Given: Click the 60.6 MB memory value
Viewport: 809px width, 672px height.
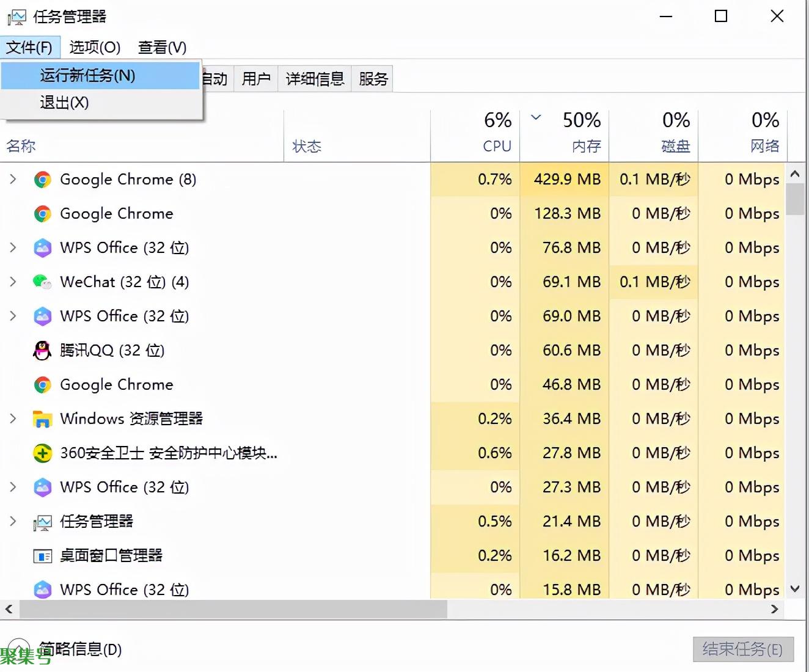Looking at the screenshot, I should 572,351.
